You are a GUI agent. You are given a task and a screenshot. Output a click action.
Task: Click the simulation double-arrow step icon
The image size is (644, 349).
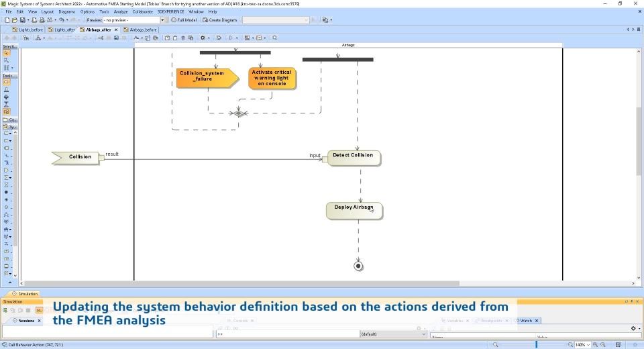[39, 310]
